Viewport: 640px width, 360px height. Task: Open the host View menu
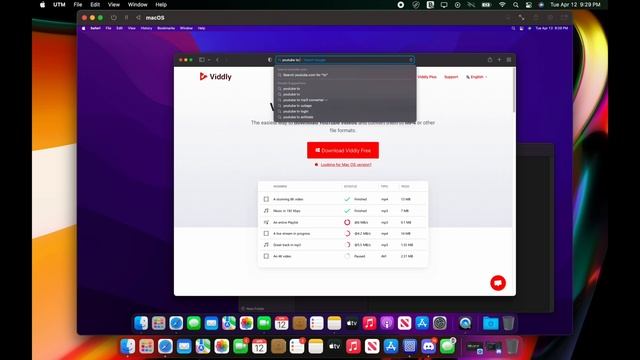tap(114, 4)
